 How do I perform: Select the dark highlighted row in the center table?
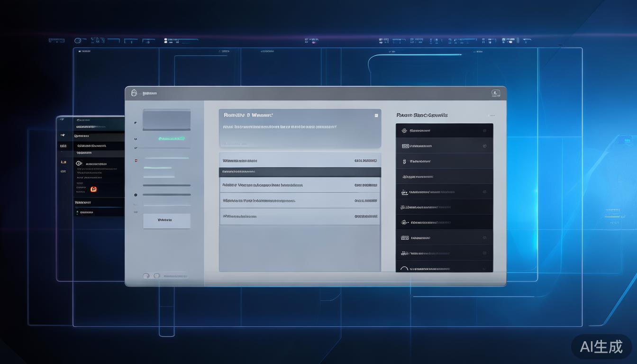click(x=300, y=172)
